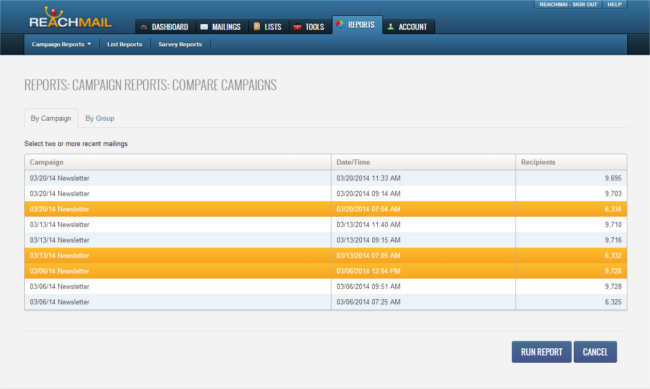Click the 6,334 recipients cell

(571, 209)
